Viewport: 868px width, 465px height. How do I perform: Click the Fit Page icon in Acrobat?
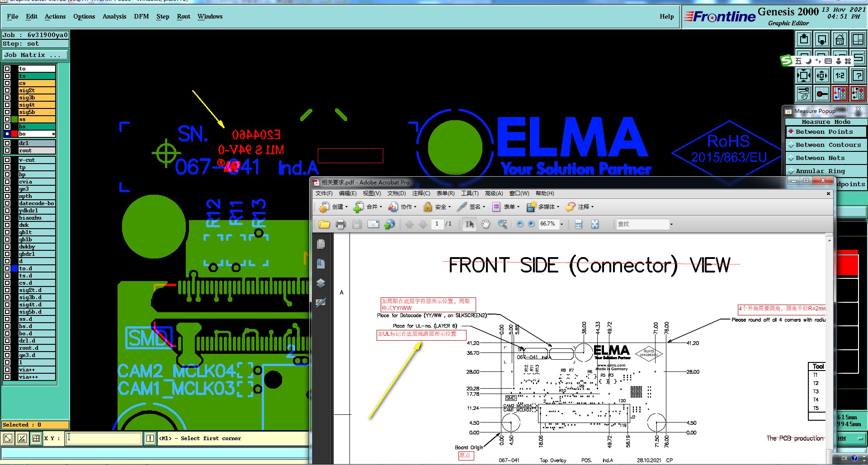[x=594, y=224]
